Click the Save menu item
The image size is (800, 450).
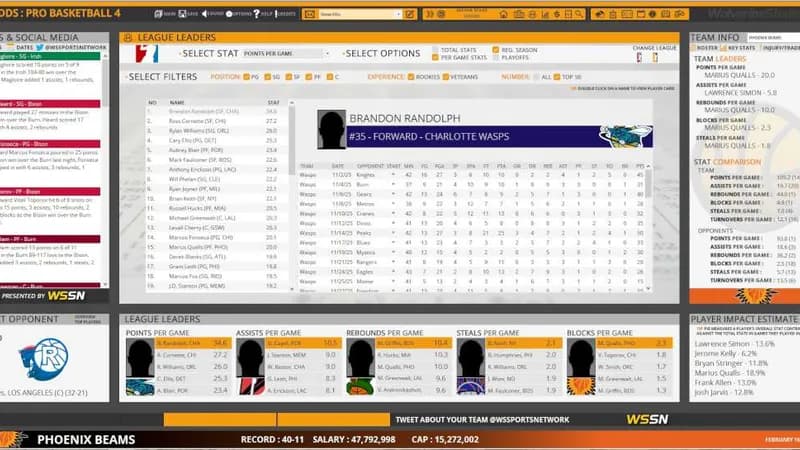188,14
